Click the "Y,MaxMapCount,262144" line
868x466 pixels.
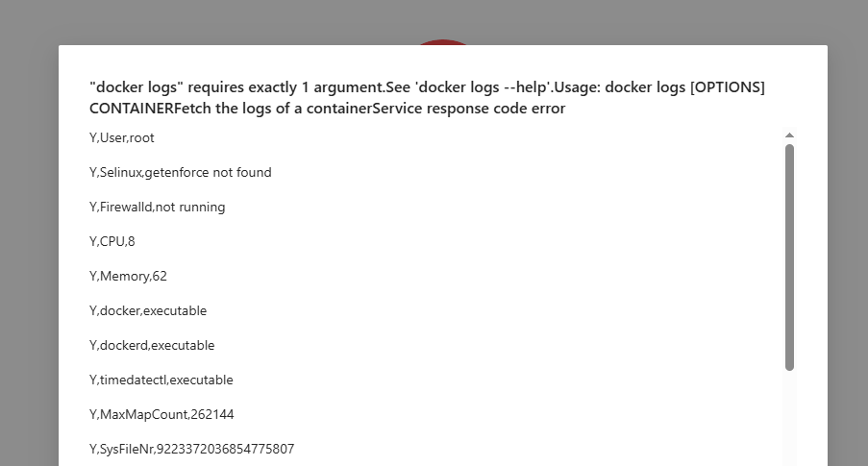(161, 414)
